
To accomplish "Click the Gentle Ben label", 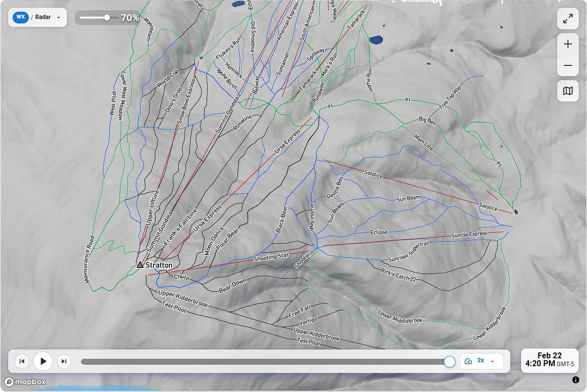I will pos(336,187).
